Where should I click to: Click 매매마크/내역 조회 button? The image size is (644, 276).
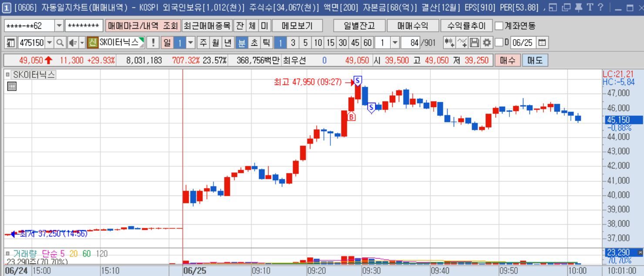coord(142,26)
